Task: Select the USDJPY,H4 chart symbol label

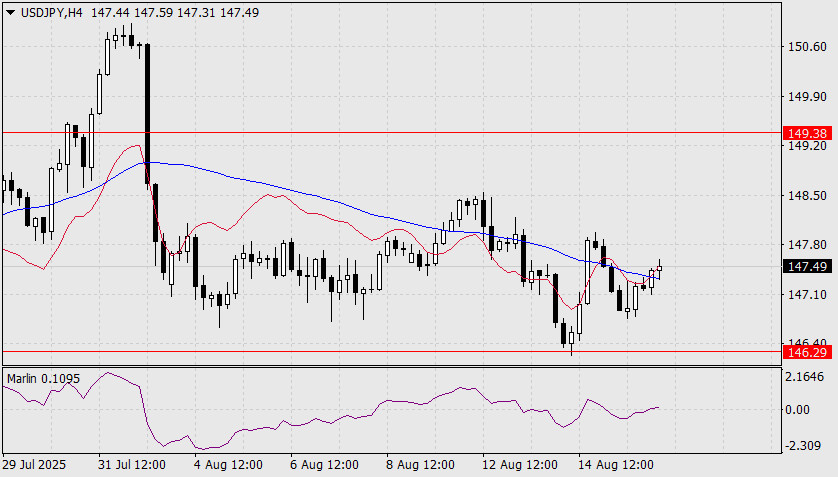Action: (52, 12)
